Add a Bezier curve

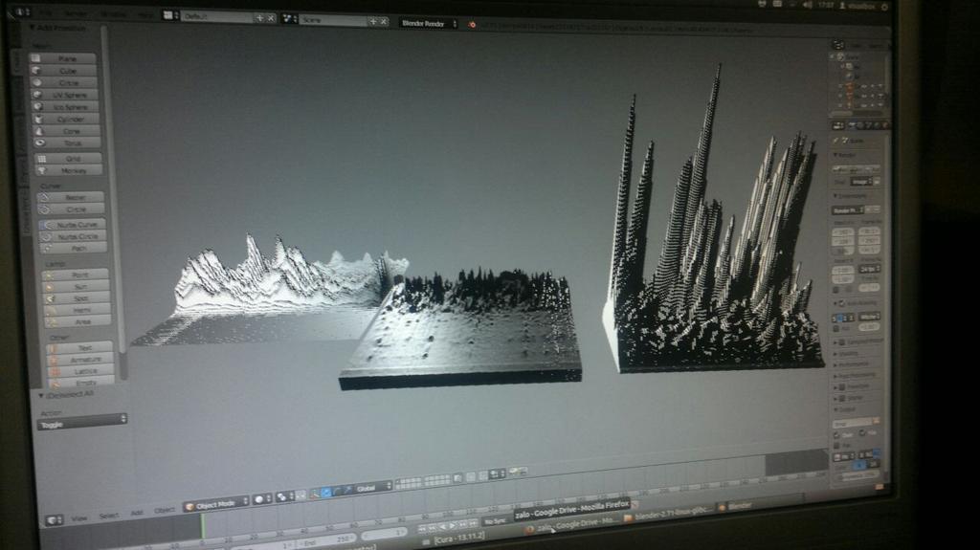tap(71, 197)
